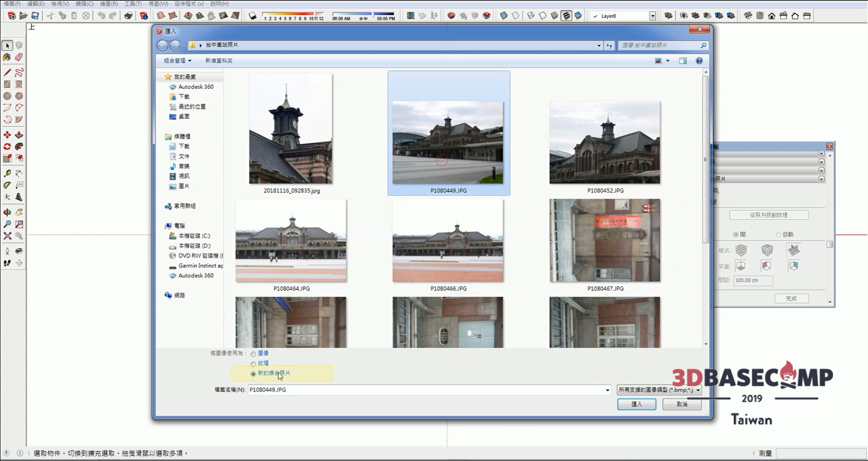Select the 紋理 radio option
Viewport: 868px width, 461px height.
pyautogui.click(x=253, y=364)
